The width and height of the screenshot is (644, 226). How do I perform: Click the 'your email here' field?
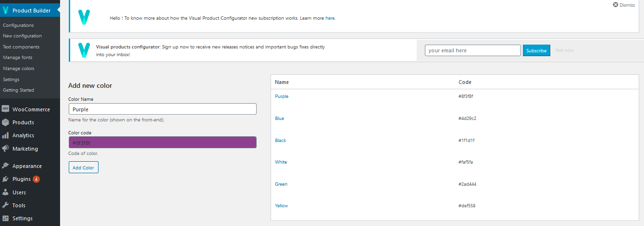pos(473,50)
